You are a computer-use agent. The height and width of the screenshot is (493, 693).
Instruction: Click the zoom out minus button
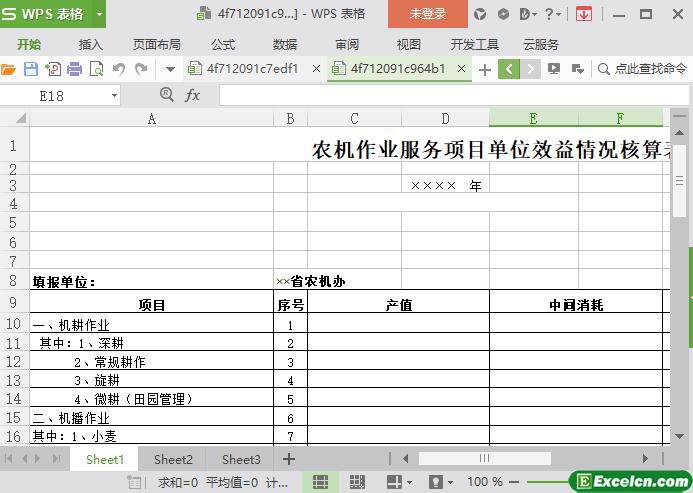point(514,482)
